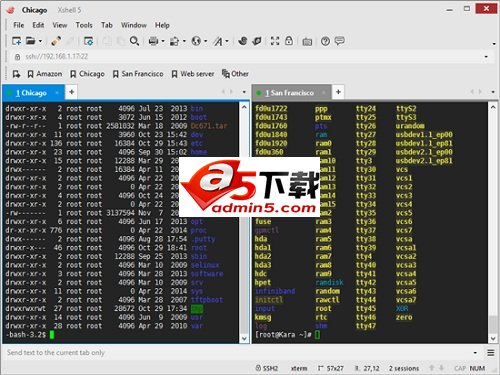Open the right pane tab list dropdown
Viewport: 500px width, 375px height.
(493, 92)
